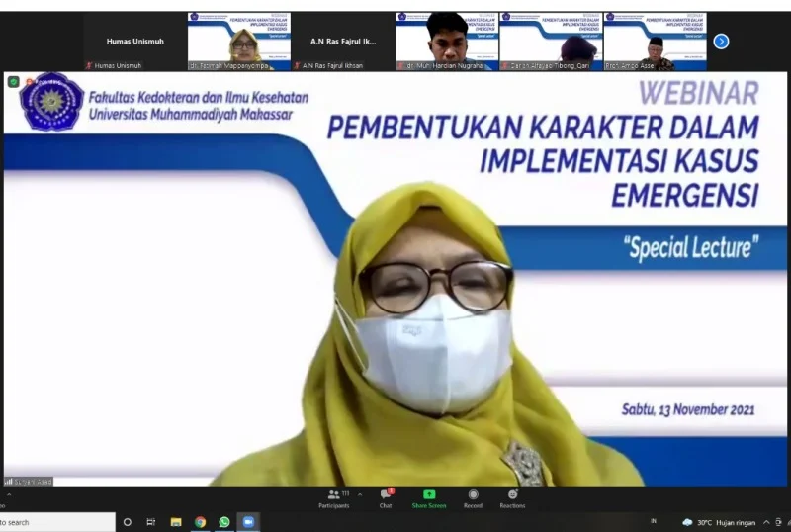Click the muted mic icon beside Humas Unismuh
Viewport: 791px width, 532px height.
tap(89, 65)
